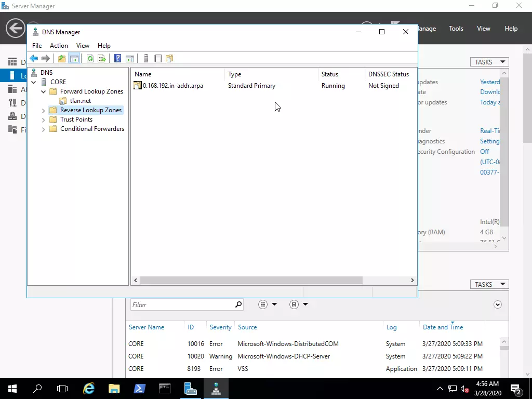
Task: Expand the events section chevron circle
Action: pyautogui.click(x=497, y=304)
